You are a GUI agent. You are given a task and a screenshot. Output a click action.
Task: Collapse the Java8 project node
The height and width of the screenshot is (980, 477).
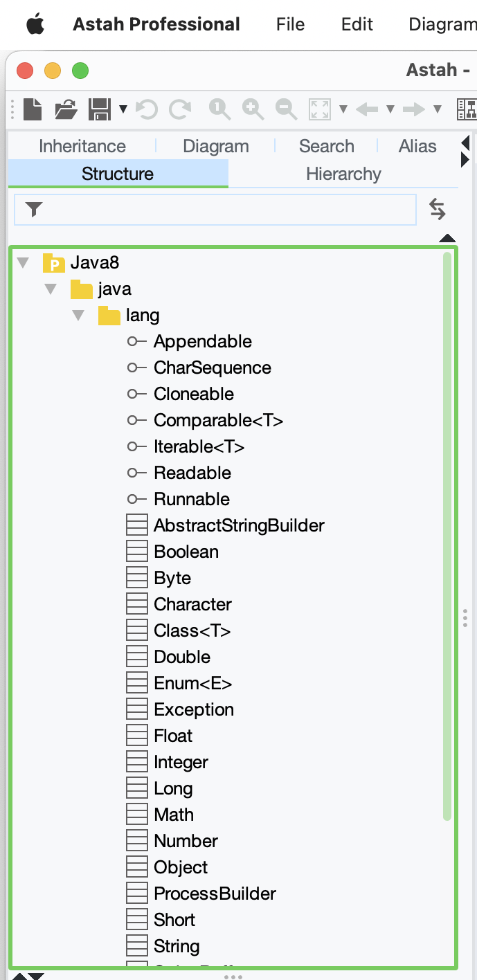23,263
